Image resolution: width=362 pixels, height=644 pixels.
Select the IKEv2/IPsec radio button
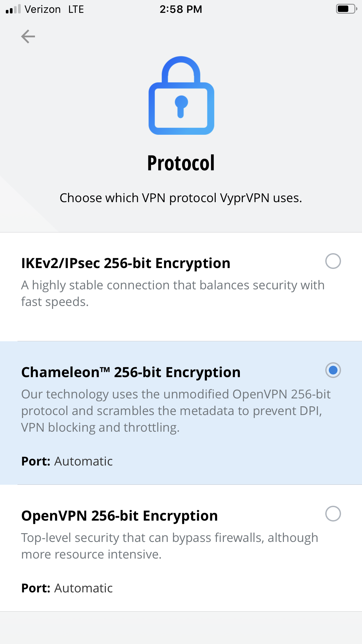point(333,261)
